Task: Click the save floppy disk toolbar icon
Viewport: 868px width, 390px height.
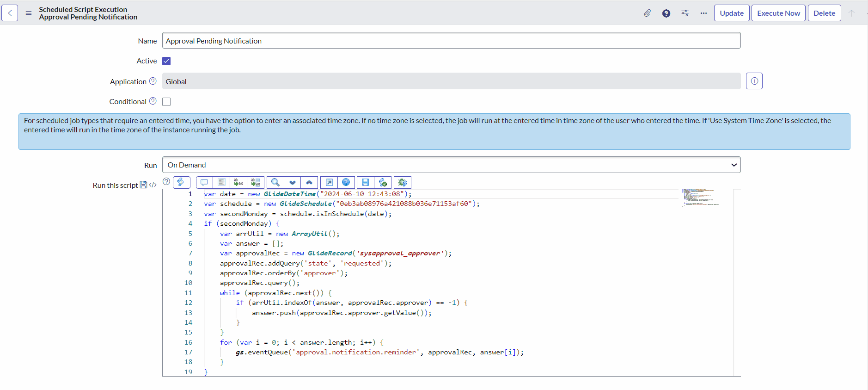Action: pyautogui.click(x=365, y=182)
